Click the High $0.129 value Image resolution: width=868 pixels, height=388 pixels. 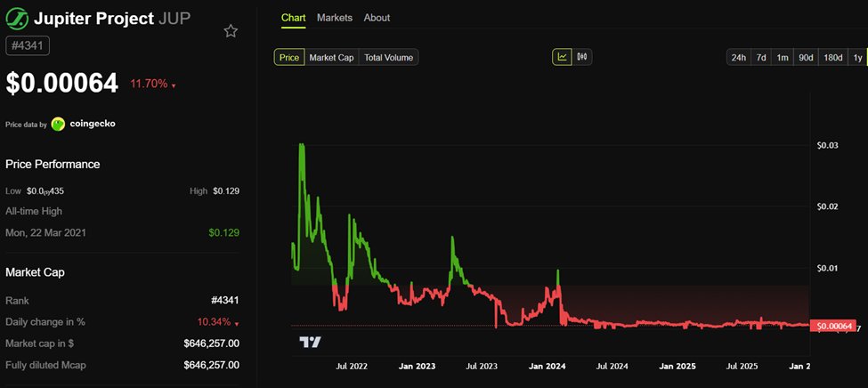(x=226, y=191)
